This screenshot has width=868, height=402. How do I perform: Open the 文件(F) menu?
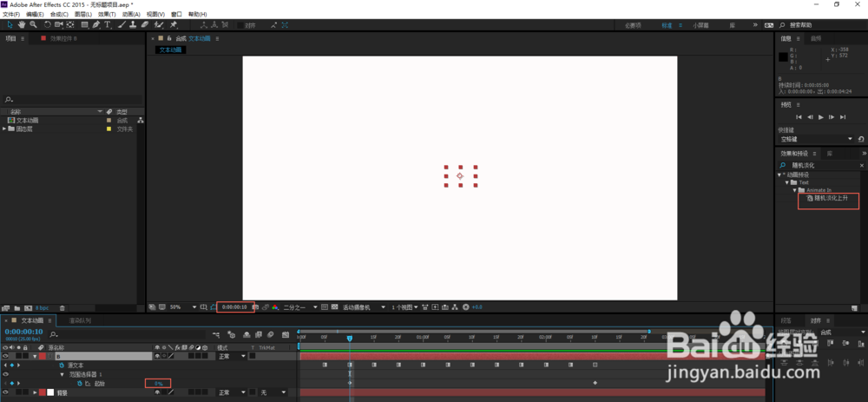pyautogui.click(x=11, y=14)
